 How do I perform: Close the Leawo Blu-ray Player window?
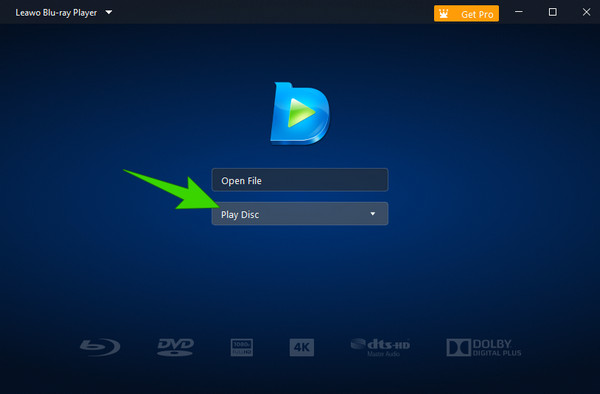(586, 12)
